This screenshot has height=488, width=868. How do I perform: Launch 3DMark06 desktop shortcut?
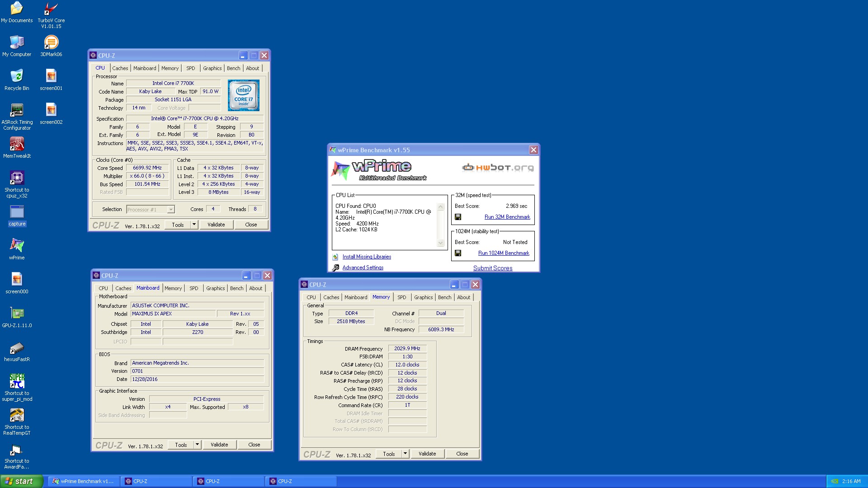click(x=51, y=46)
